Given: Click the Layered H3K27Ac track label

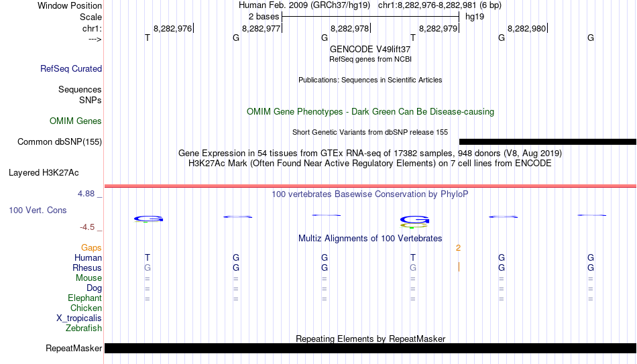Looking at the screenshot, I should (x=44, y=173).
